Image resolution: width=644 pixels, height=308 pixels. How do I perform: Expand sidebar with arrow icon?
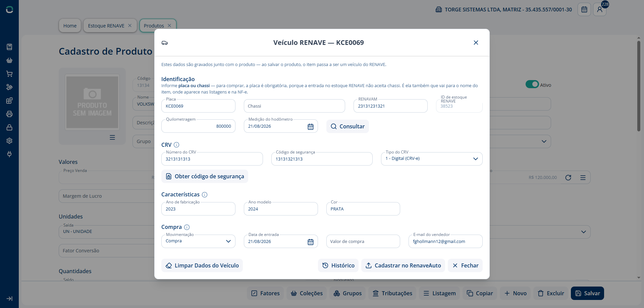(x=9, y=299)
